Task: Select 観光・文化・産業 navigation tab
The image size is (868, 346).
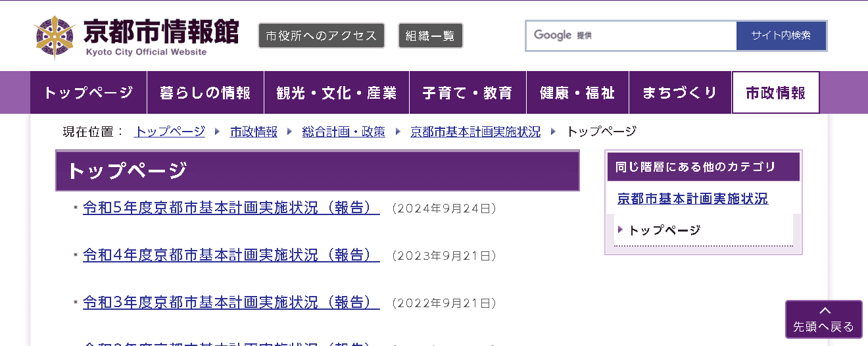Action: (337, 93)
